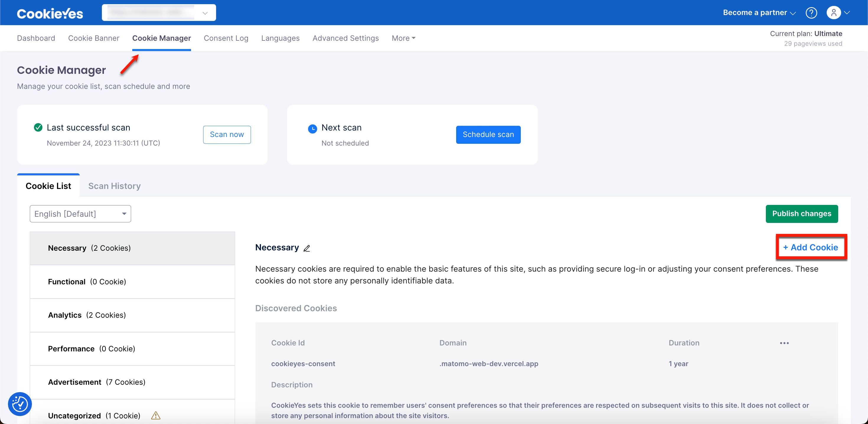Select the Performance (0 Cookie) category

(132, 349)
